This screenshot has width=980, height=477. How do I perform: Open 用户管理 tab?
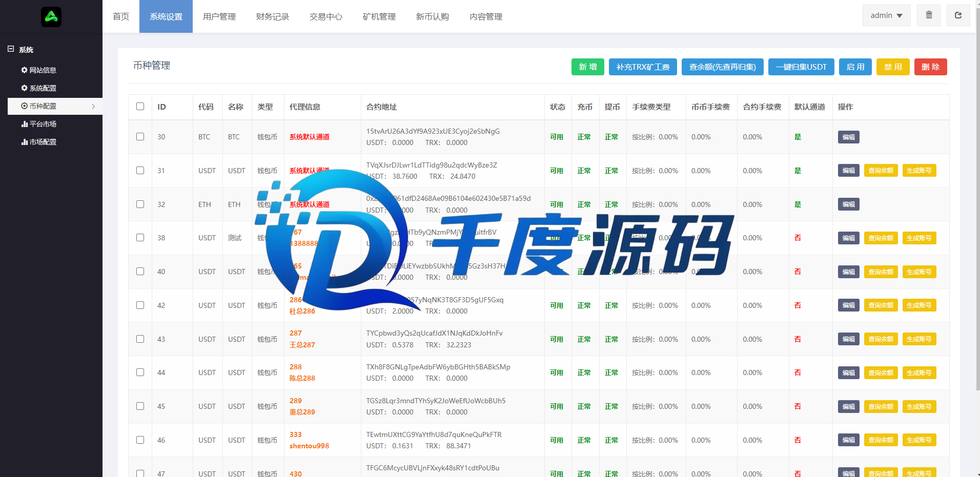click(219, 16)
